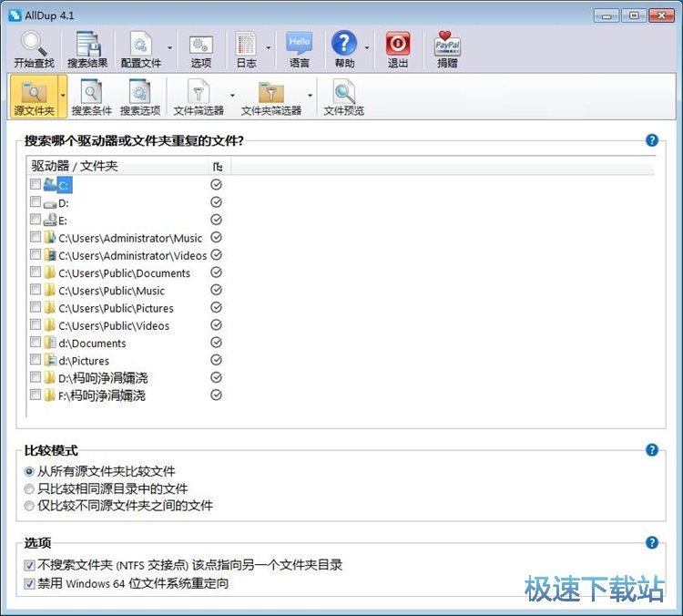
Task: Uncheck 不搜索文件夹 NTFS 交接点 option
Action: 29,566
